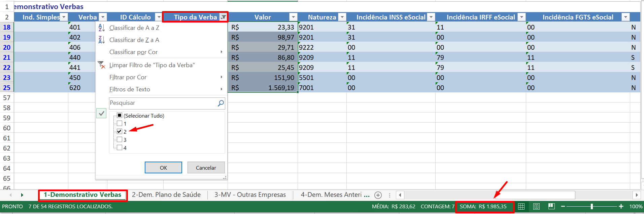Switch to Page Layout view icon
Viewport: 644px width, 214px height.
tap(536, 206)
